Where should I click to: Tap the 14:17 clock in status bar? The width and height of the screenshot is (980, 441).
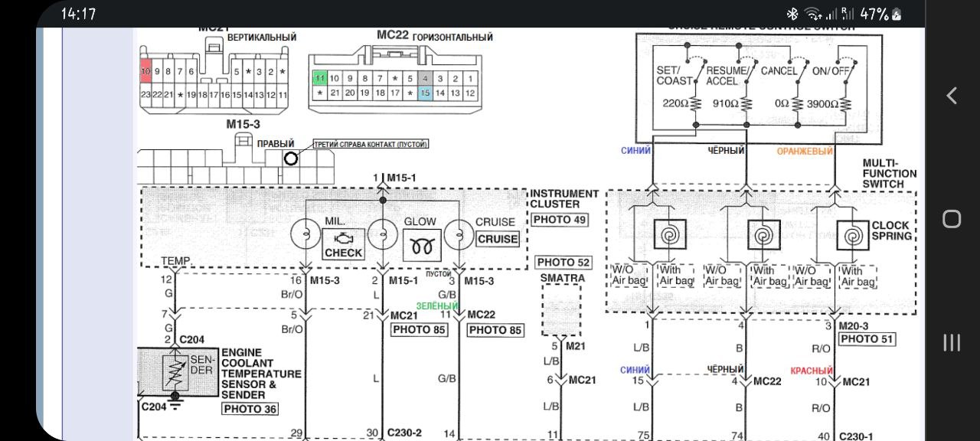point(78,14)
